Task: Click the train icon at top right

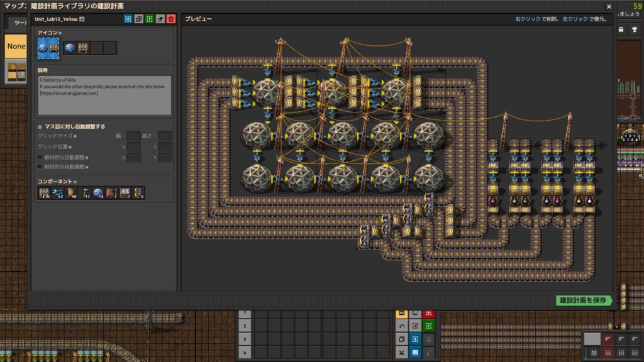Action: (x=621, y=30)
